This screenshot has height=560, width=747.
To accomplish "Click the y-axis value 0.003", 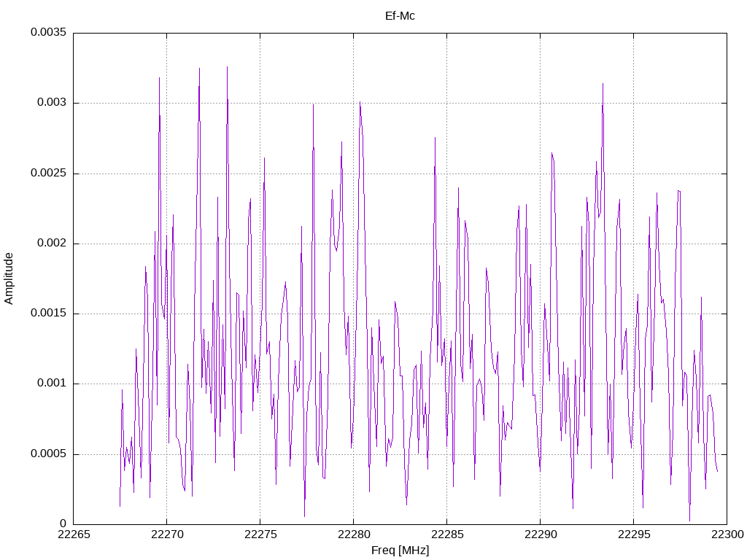I will coord(52,102).
